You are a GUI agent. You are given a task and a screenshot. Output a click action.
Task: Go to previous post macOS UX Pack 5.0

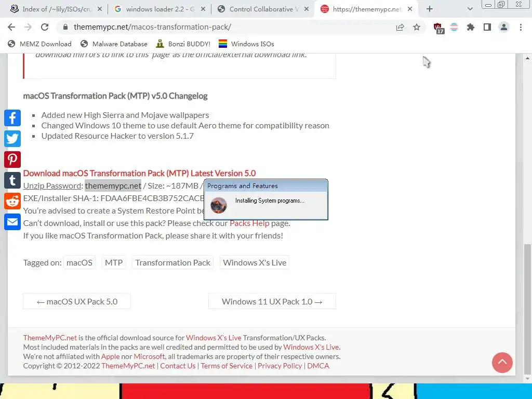[x=77, y=301]
